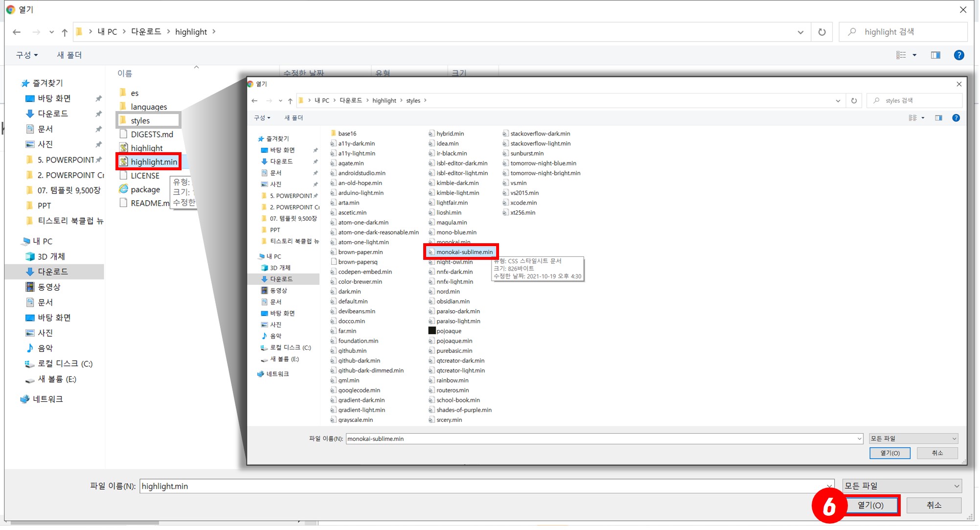The image size is (980, 530).
Task: Select github.min in styles dialog
Action: pyautogui.click(x=352, y=351)
